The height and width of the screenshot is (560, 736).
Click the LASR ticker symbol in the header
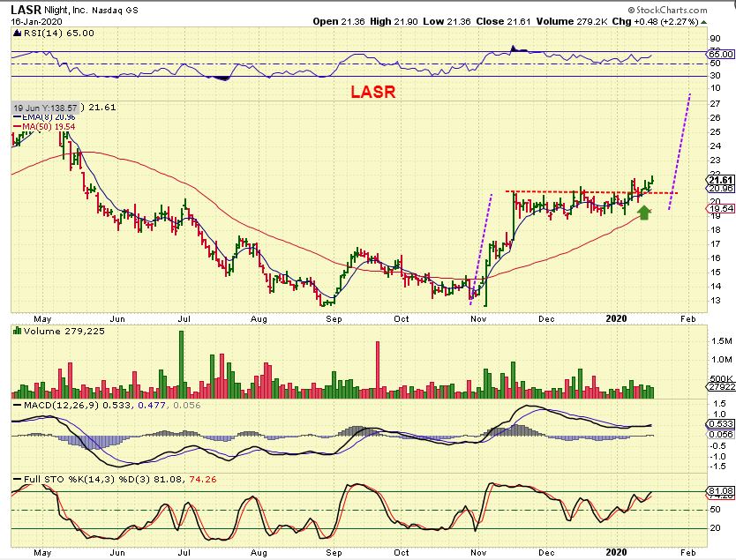26,10
